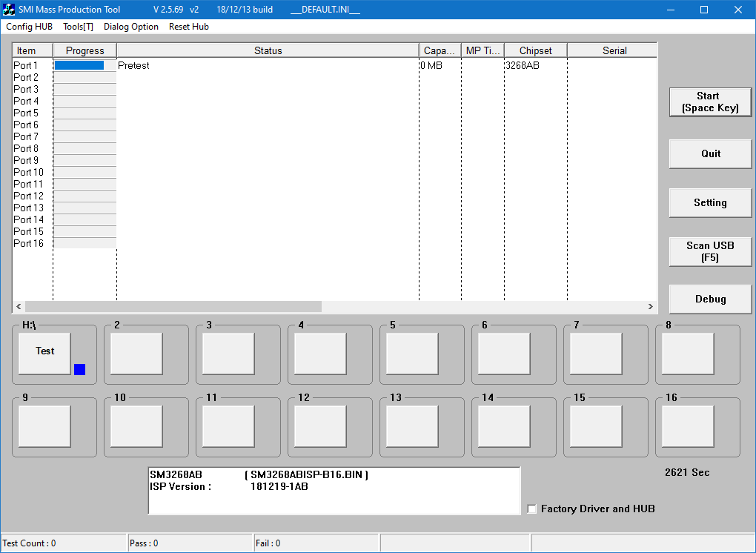Click the Pretest status text
This screenshot has height=553, width=756.
[x=133, y=65]
